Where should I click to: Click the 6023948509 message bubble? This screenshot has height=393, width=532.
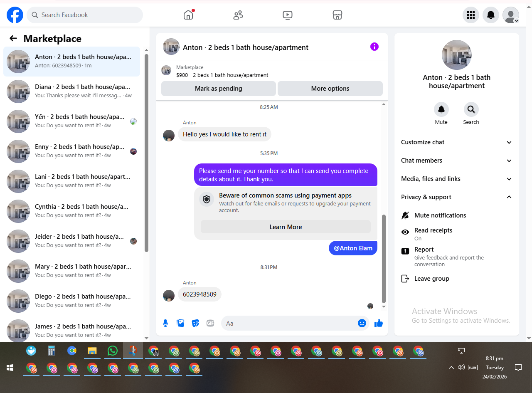pos(199,294)
